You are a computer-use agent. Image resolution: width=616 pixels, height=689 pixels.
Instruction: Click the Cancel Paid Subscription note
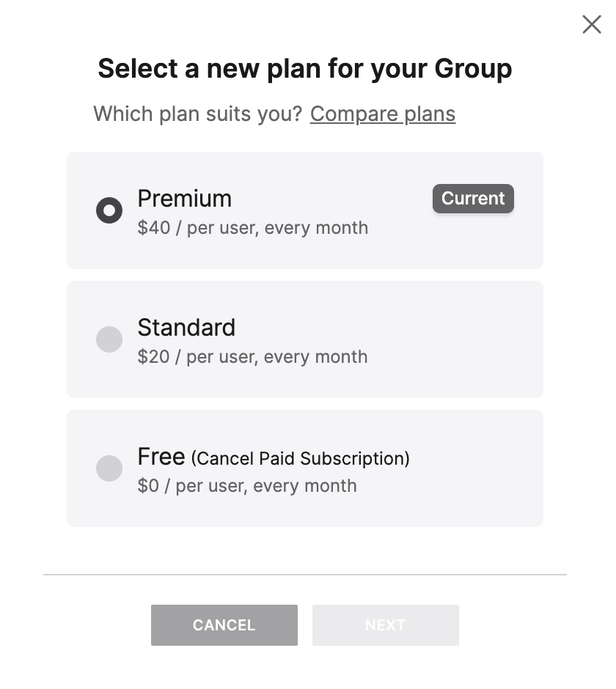click(x=300, y=459)
